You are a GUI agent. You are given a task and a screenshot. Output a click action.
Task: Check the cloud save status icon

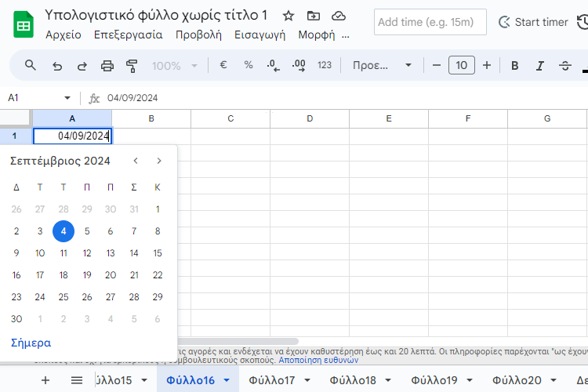tap(338, 16)
